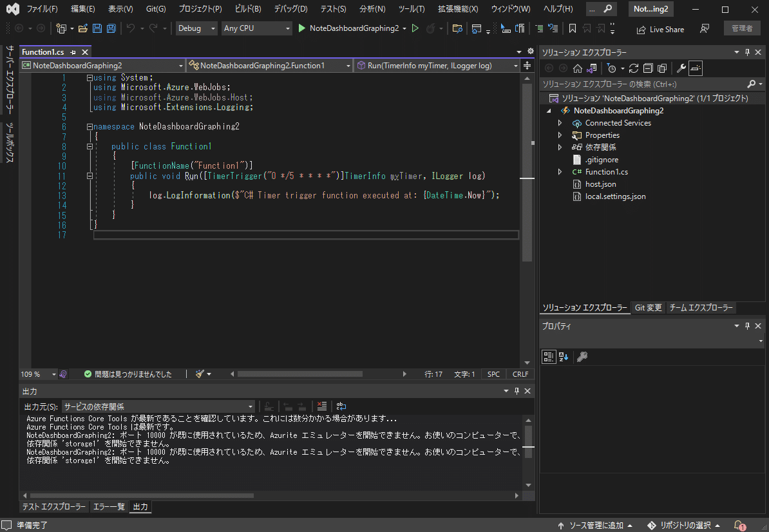Open the output source dropdown
The height and width of the screenshot is (532, 769).
tap(158, 406)
